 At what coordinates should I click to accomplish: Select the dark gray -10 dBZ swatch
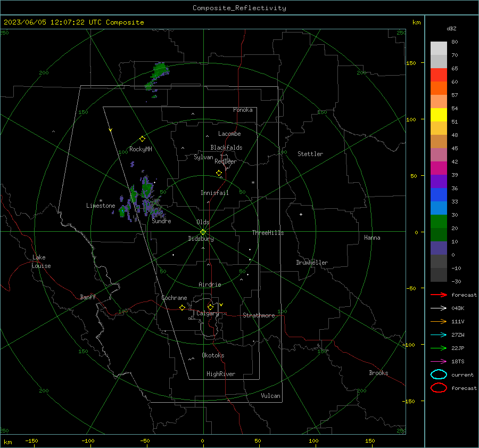(x=439, y=275)
